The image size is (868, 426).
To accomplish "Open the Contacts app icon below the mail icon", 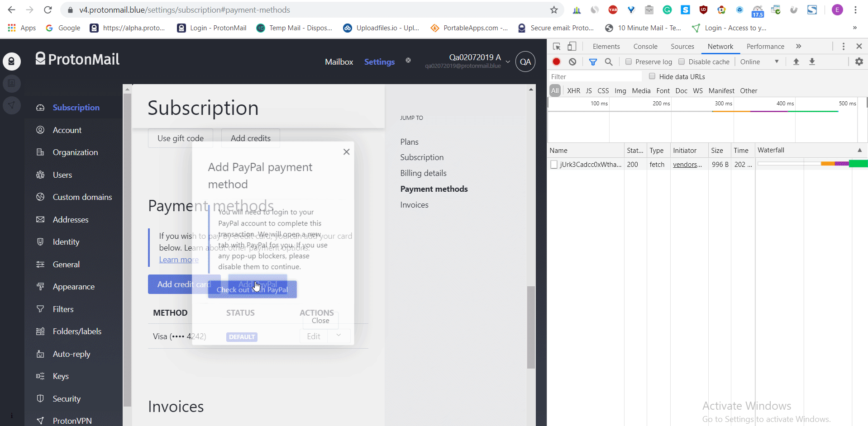I will (12, 84).
